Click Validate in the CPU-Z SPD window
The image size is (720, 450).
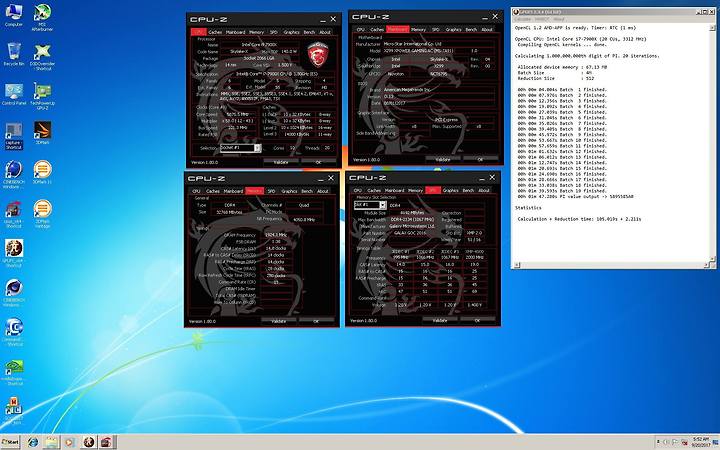(440, 320)
